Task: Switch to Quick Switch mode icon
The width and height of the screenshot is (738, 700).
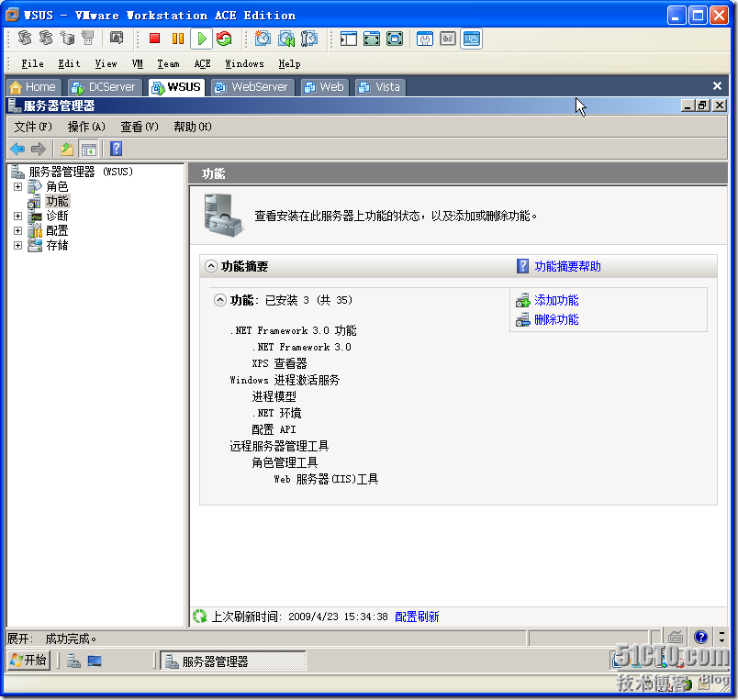Action: 372,39
